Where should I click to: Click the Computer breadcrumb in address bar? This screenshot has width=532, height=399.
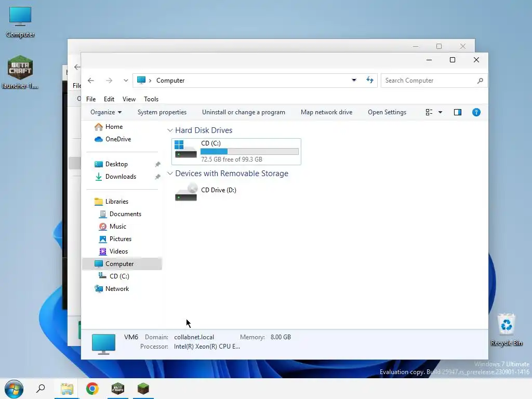170,81
